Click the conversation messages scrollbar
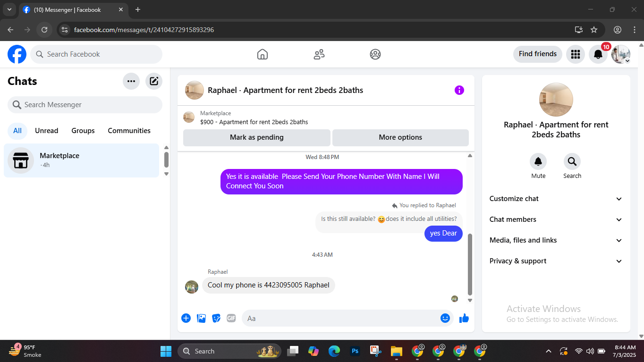The image size is (644, 362). pyautogui.click(x=470, y=264)
